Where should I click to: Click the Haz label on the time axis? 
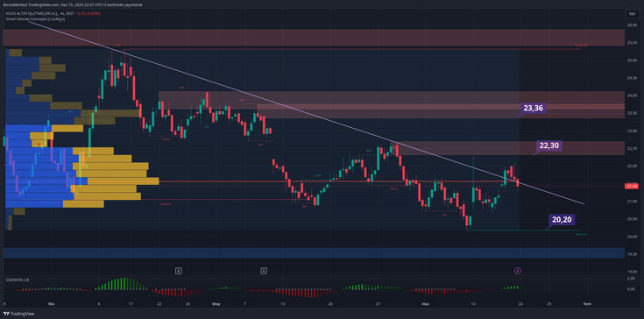click(x=426, y=304)
